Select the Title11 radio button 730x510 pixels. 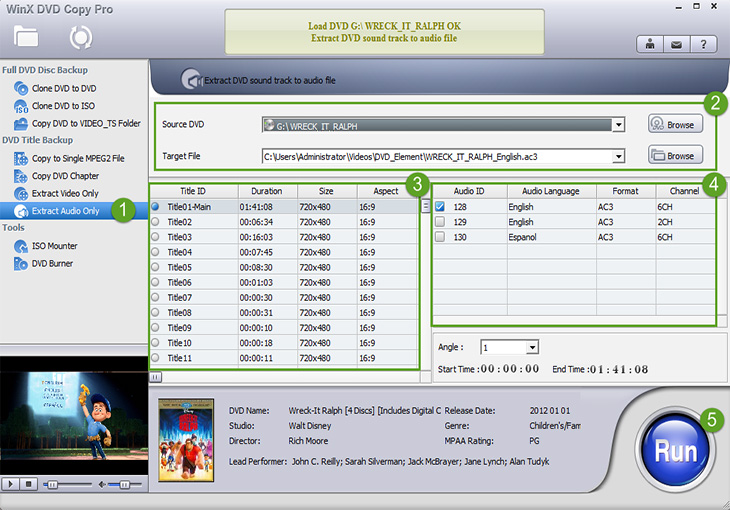click(155, 358)
